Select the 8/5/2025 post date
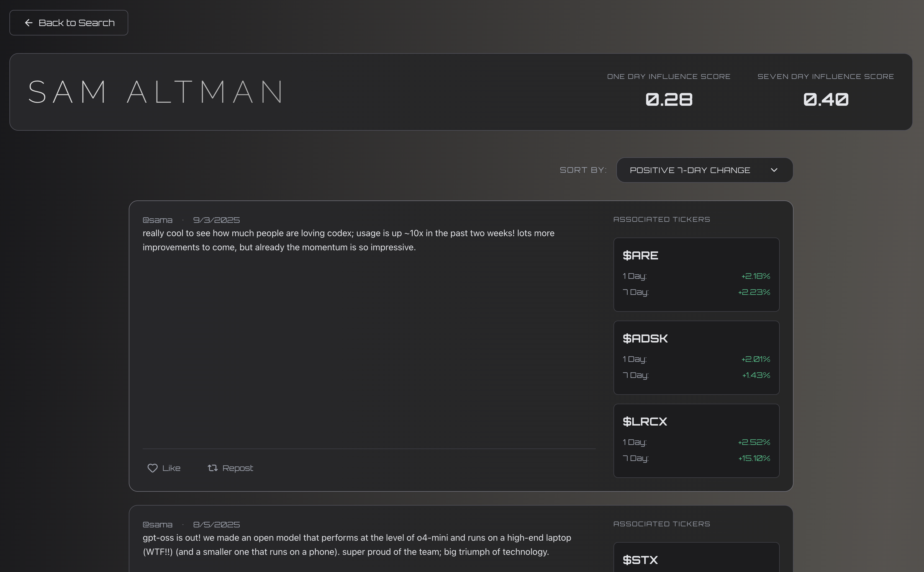 [x=216, y=525]
